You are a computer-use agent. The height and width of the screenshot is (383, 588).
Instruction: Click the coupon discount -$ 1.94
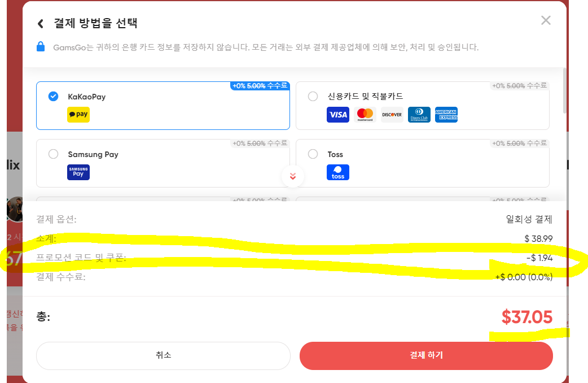point(539,258)
